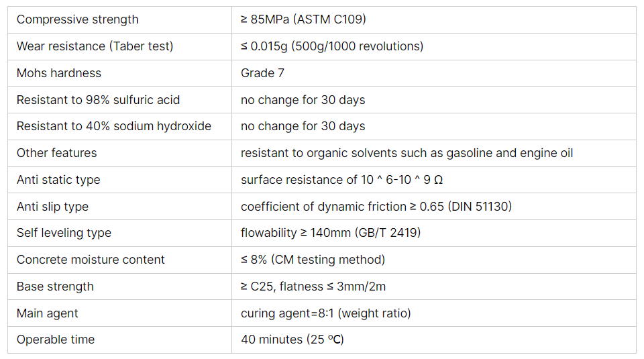
Task: Select the ≥ 85MPa (ASTM C109) value
Action: pos(303,19)
